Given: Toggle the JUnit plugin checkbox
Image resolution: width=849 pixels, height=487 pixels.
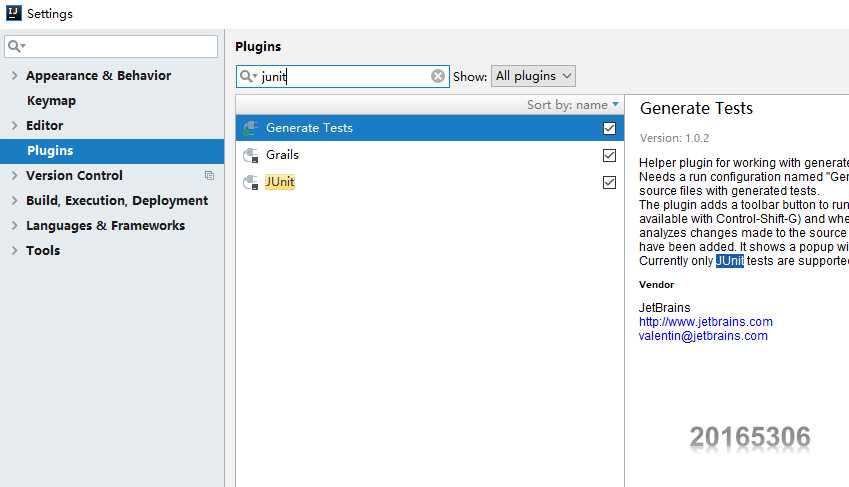Looking at the screenshot, I should (609, 182).
